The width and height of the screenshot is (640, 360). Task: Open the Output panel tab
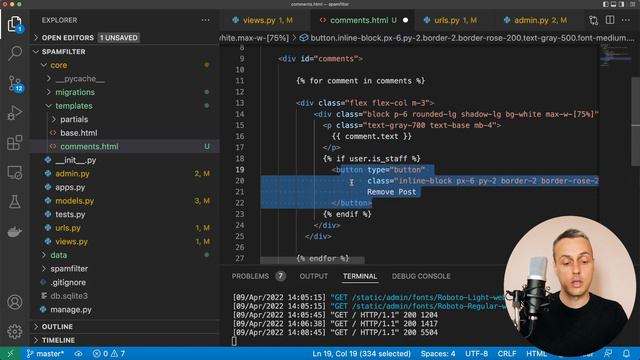313,276
